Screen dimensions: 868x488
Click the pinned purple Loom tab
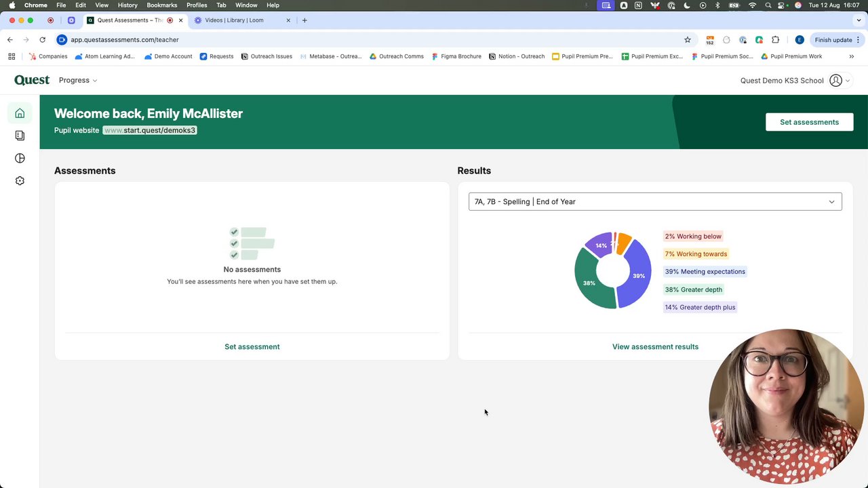click(x=71, y=20)
